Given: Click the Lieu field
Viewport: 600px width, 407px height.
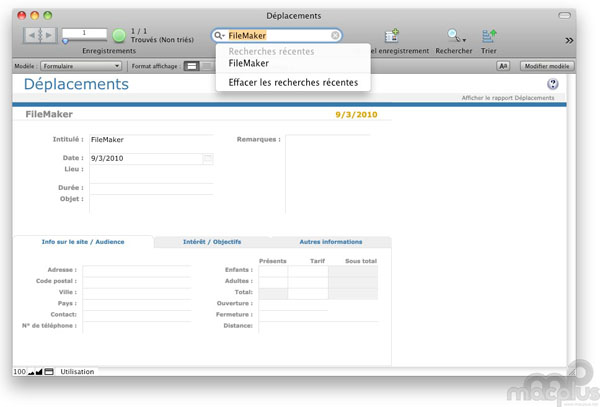Looking at the screenshot, I should click(151, 174).
